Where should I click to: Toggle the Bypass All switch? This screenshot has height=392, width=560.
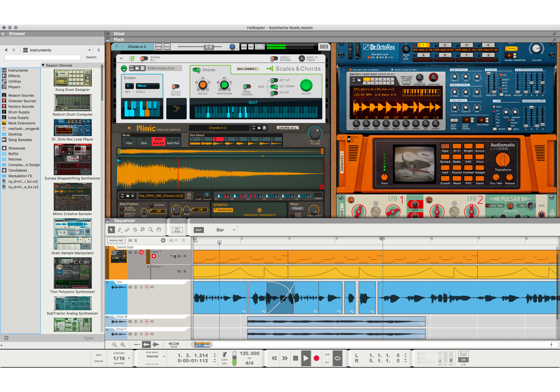click(144, 59)
